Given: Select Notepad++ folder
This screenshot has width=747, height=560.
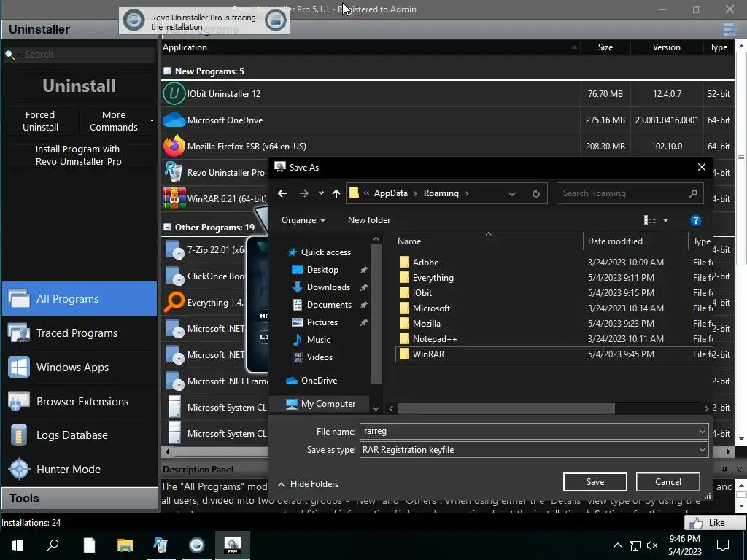Looking at the screenshot, I should (435, 339).
